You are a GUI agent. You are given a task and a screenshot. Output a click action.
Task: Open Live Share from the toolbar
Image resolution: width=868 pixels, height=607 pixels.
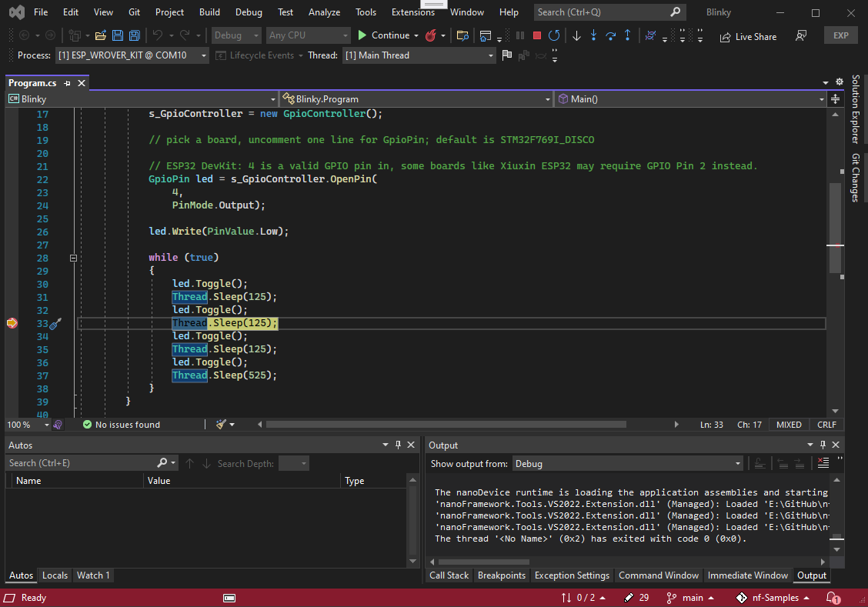[747, 35]
